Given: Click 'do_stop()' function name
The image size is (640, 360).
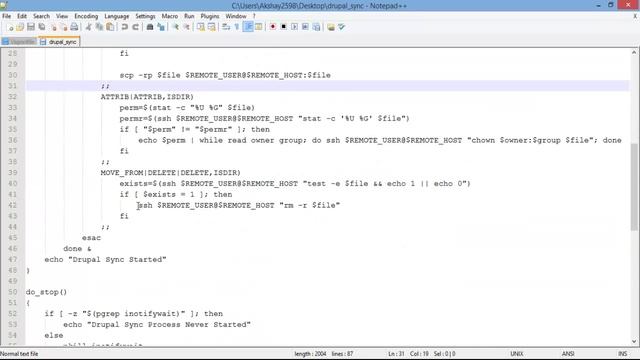Looking at the screenshot, I should (46, 292).
